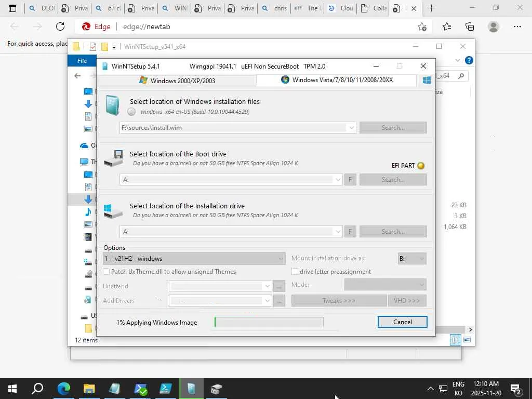532x399 pixels.
Task: Expand the File Explorer ribbon chevron
Action: coord(457,60)
